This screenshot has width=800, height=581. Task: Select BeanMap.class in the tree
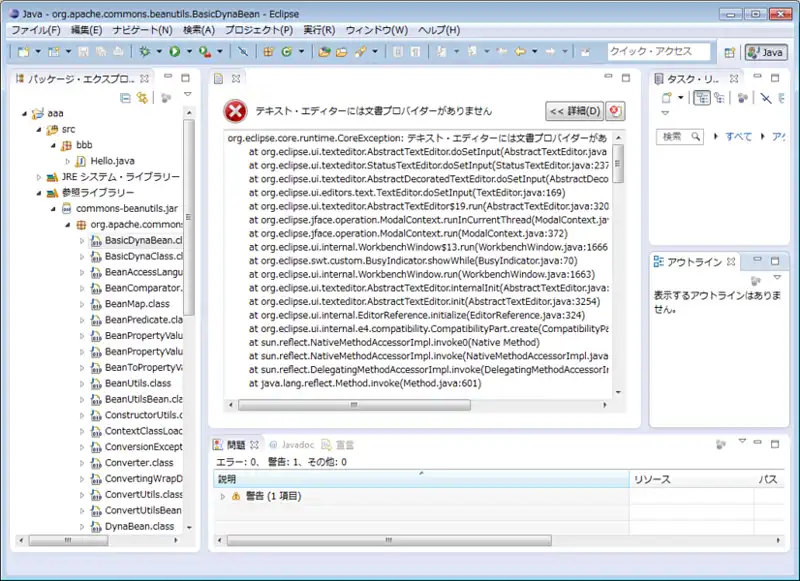pyautogui.click(x=137, y=304)
